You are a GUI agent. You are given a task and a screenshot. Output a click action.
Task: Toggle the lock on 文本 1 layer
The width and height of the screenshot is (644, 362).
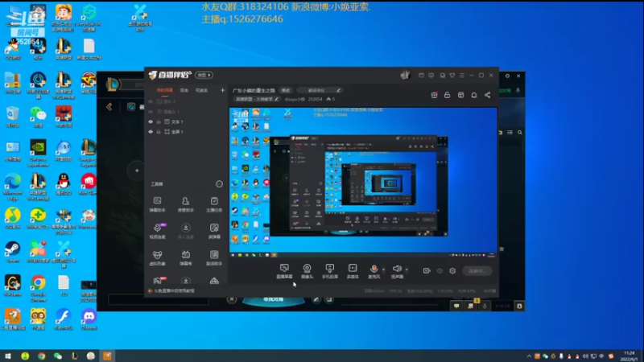[x=159, y=122]
